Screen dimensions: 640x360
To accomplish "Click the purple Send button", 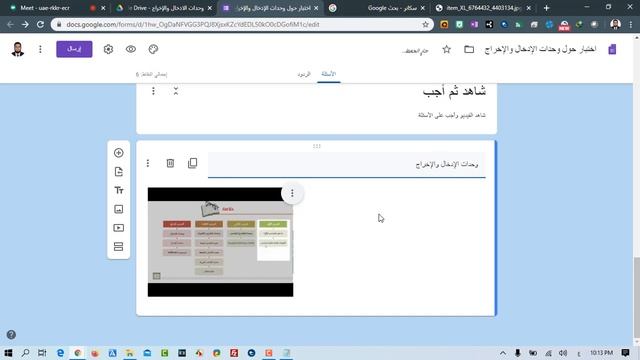I will [x=74, y=49].
